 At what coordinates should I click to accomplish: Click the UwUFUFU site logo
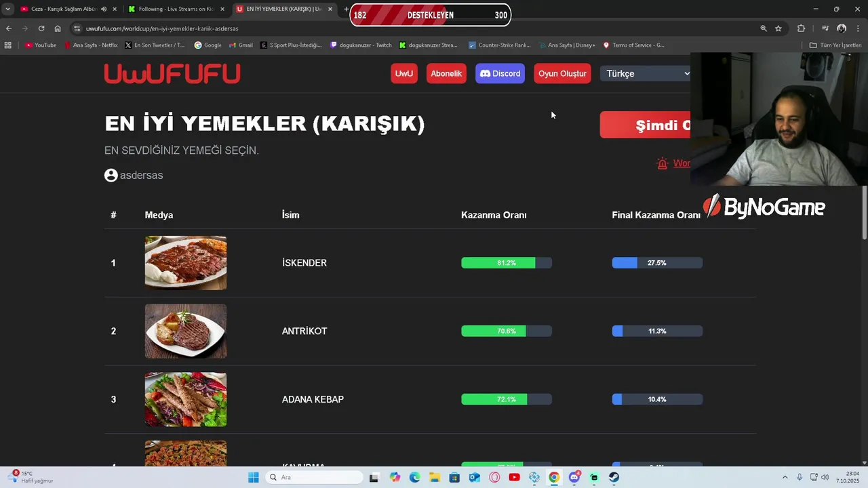[172, 73]
